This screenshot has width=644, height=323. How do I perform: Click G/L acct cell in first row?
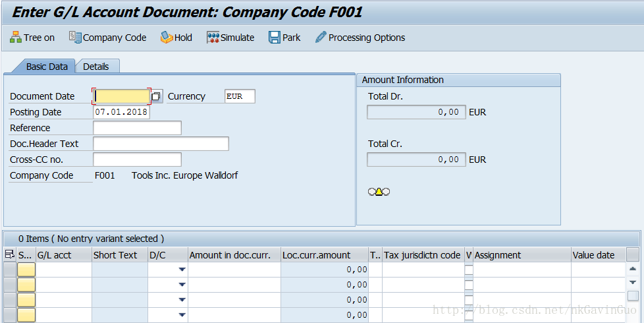pyautogui.click(x=64, y=270)
